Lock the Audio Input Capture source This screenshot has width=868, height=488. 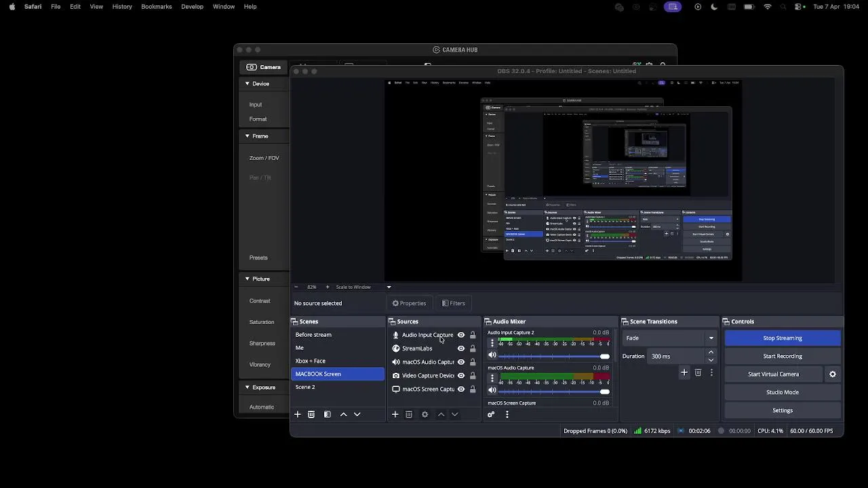pos(473,335)
